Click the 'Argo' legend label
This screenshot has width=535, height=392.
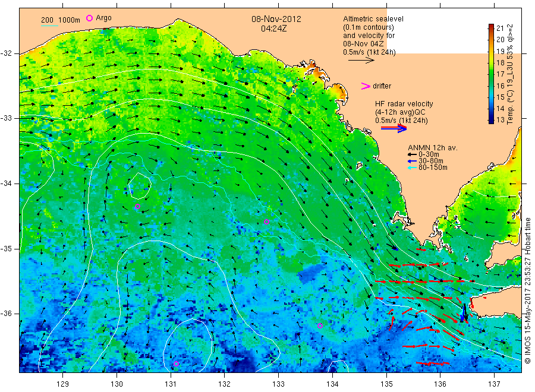[x=103, y=18]
